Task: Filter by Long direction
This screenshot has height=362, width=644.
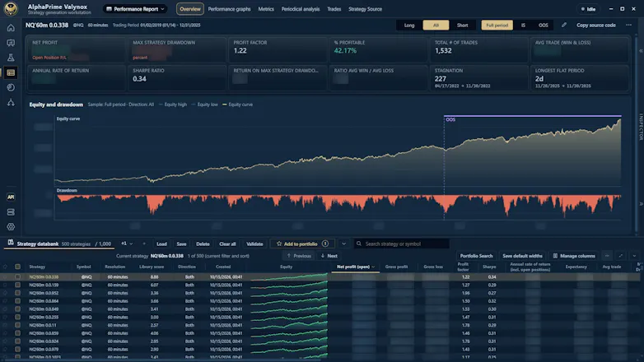Action: tap(409, 25)
